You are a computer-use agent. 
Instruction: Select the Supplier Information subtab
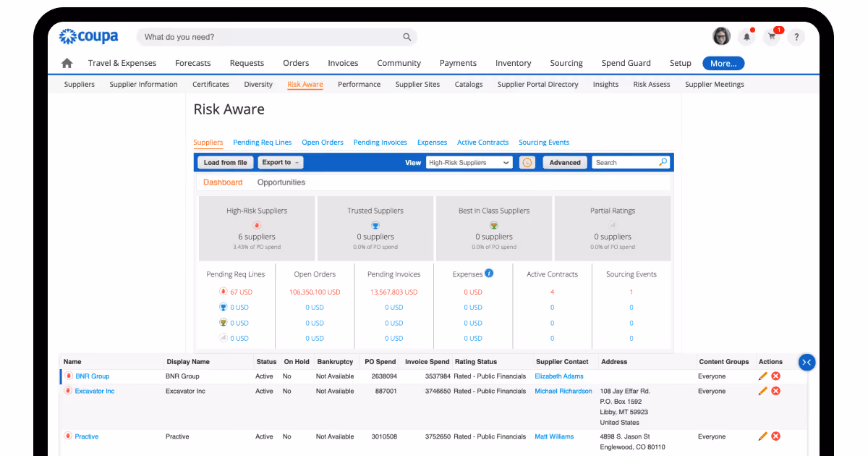(x=143, y=84)
